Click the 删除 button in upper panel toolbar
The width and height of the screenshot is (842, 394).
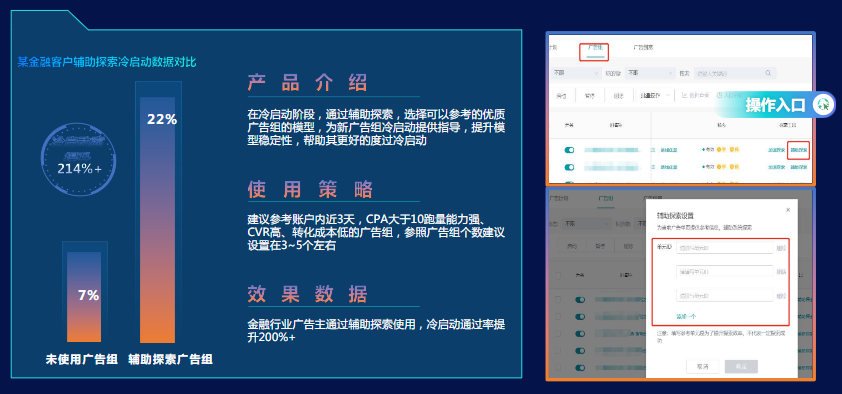pos(619,96)
